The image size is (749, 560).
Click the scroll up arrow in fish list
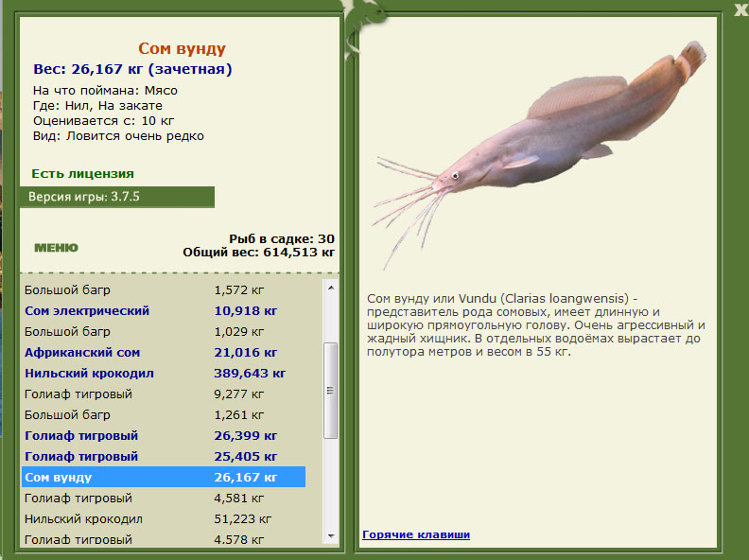331,288
